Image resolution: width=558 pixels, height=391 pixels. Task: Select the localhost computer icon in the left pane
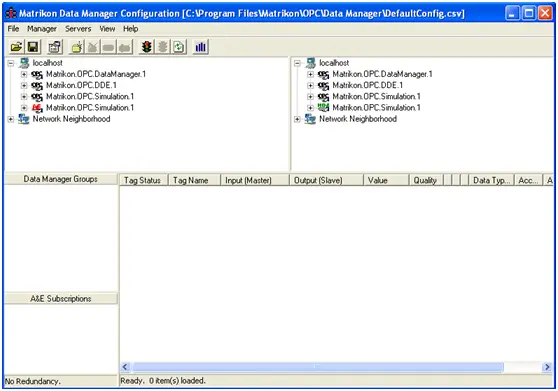pos(24,63)
